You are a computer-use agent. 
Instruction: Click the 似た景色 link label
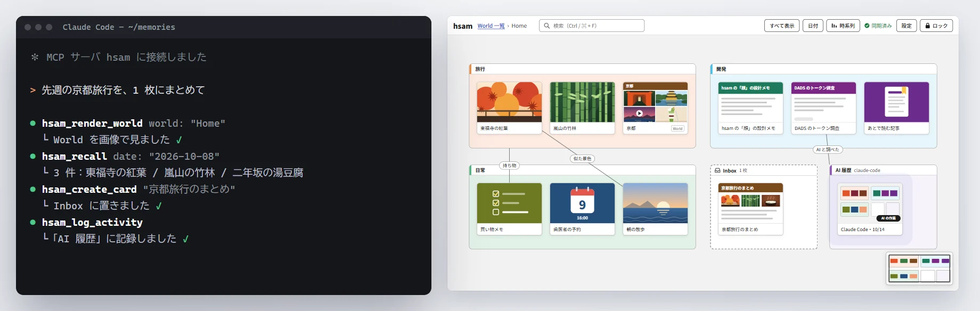[x=582, y=159]
